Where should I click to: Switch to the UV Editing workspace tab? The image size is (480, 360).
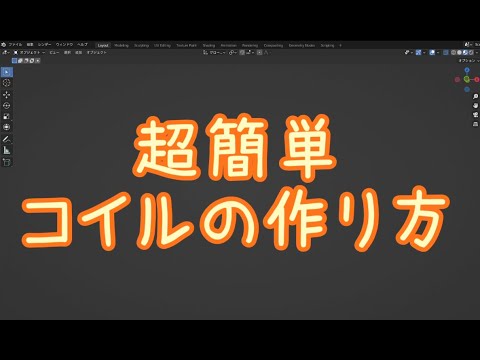(162, 45)
